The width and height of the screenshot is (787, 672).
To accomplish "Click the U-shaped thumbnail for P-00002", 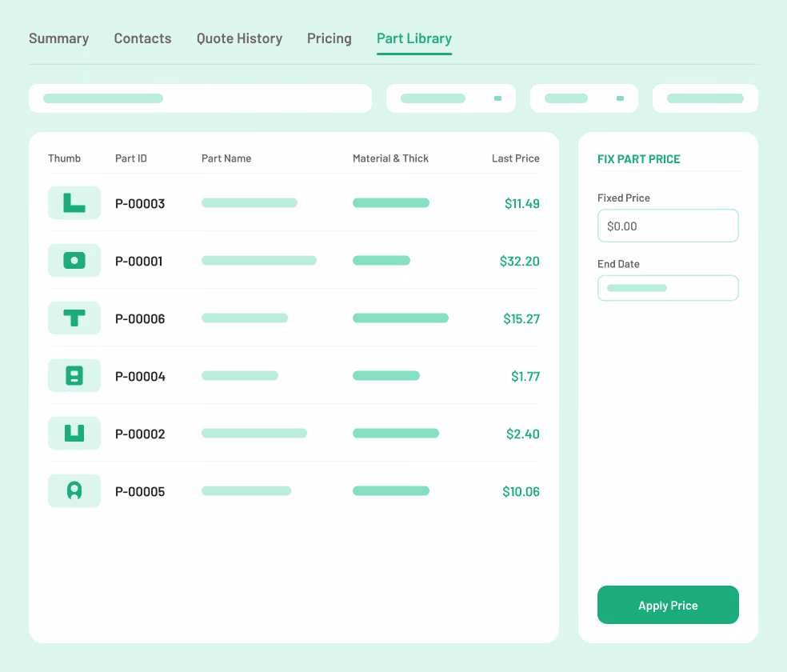I will tap(74, 433).
